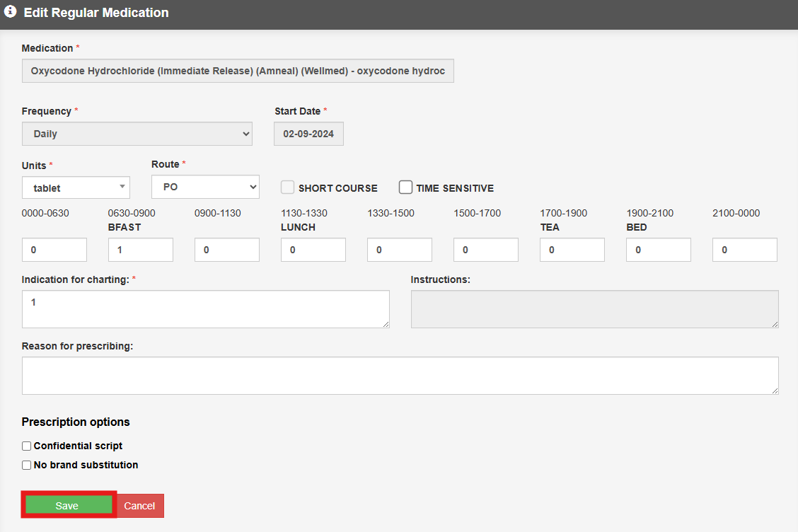Tick the No brand substitution checkbox

pos(27,465)
